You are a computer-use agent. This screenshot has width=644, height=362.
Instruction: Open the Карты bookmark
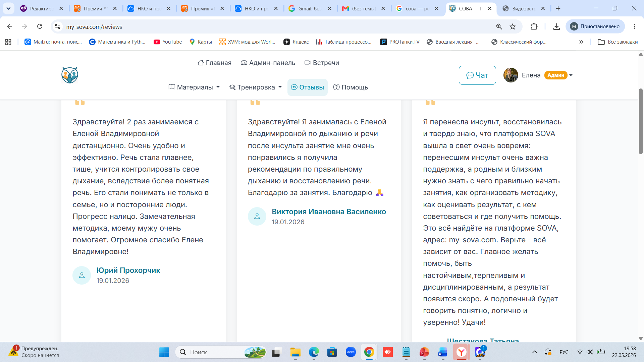pos(201,42)
